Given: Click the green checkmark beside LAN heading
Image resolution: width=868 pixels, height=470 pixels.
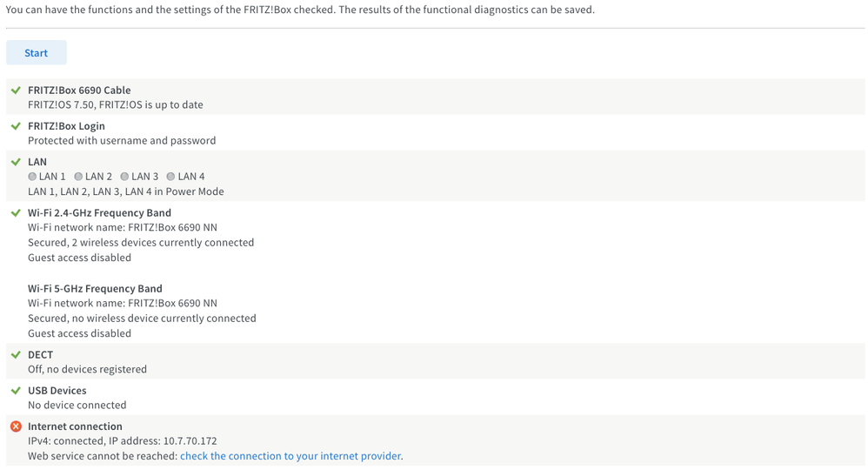Looking at the screenshot, I should pyautogui.click(x=16, y=162).
